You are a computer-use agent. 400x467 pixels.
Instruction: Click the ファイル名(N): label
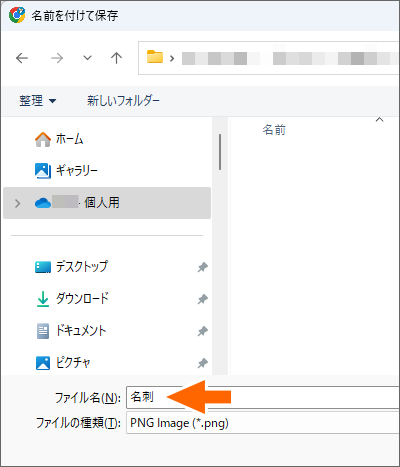[x=88, y=398]
